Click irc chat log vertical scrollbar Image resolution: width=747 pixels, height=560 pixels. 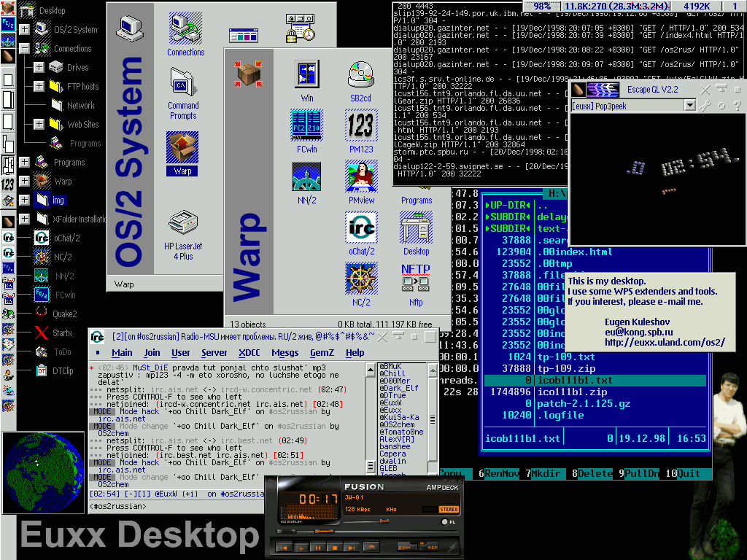click(x=370, y=418)
